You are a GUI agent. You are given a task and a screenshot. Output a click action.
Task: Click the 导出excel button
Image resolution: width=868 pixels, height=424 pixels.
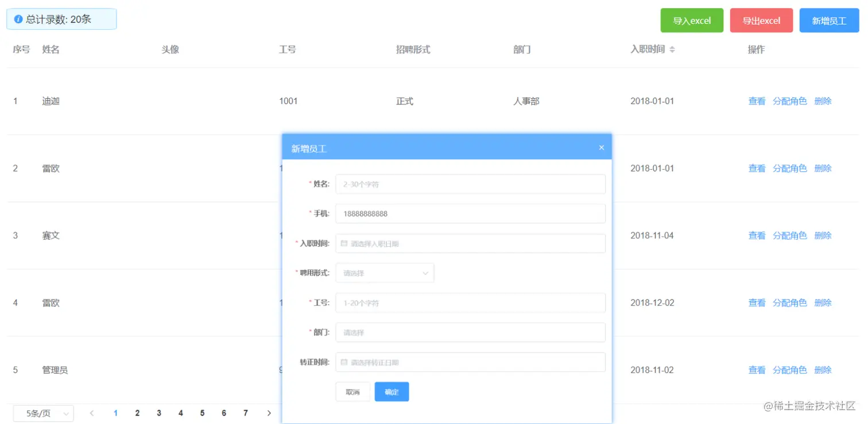point(761,21)
